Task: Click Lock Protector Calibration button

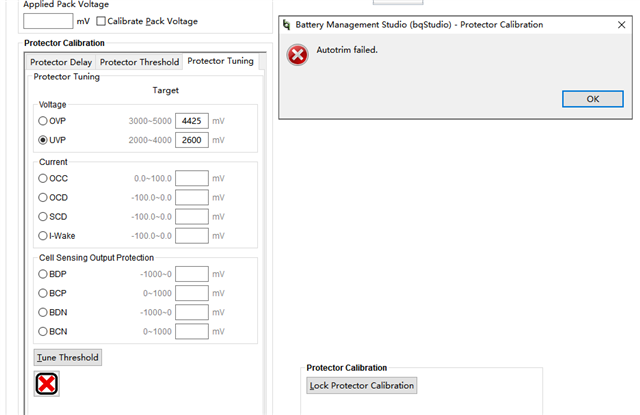Action: coord(362,386)
